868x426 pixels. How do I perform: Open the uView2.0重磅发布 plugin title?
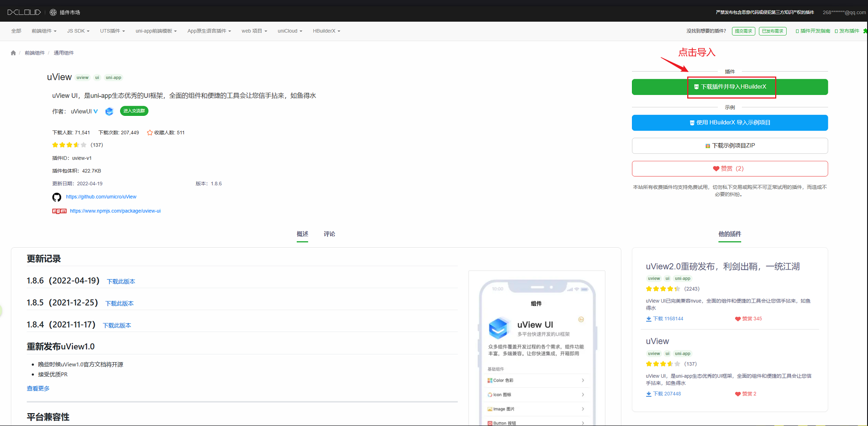pyautogui.click(x=722, y=266)
